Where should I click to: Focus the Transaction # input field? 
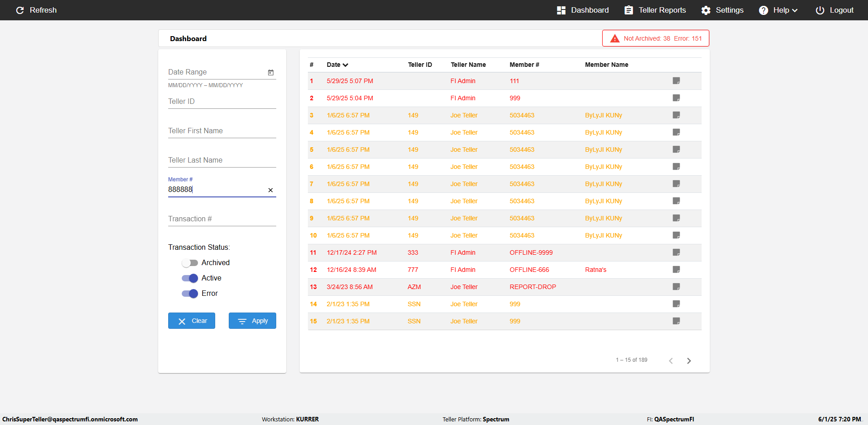click(222, 219)
